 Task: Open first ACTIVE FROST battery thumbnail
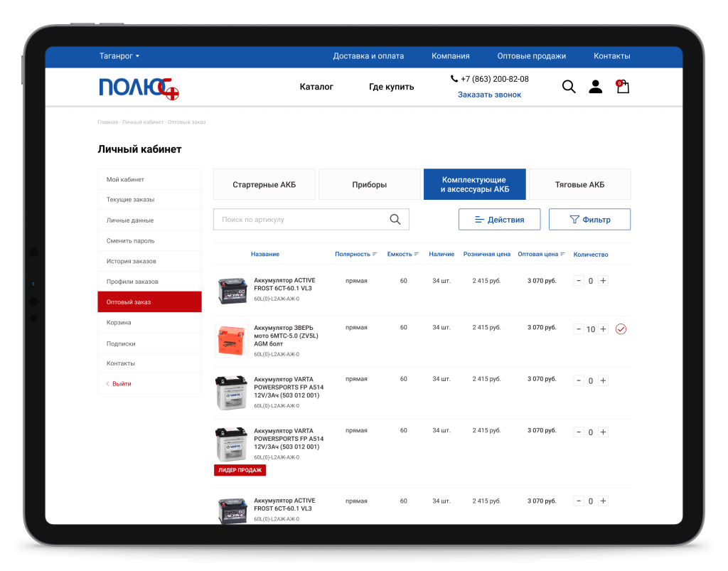[232, 291]
